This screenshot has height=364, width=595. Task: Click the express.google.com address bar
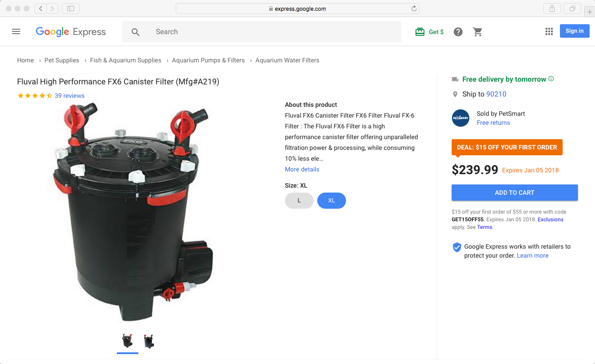(x=297, y=9)
